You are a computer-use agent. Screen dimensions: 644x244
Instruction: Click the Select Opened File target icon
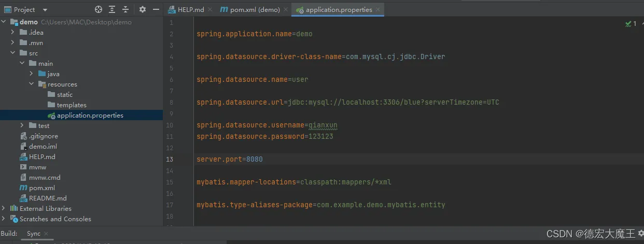99,9
